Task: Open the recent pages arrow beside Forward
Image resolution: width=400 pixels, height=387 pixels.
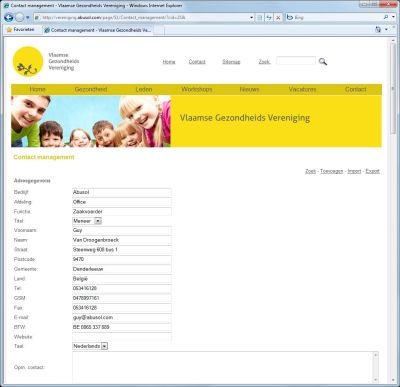Action: click(28, 17)
